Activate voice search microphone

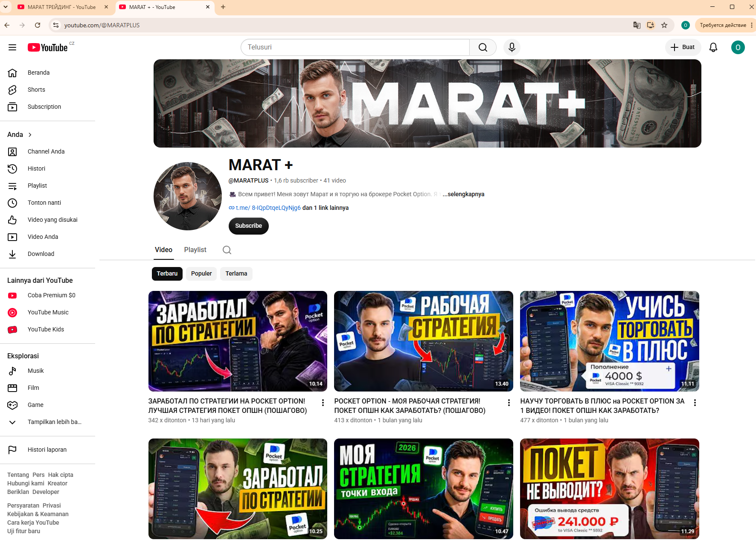click(x=512, y=47)
